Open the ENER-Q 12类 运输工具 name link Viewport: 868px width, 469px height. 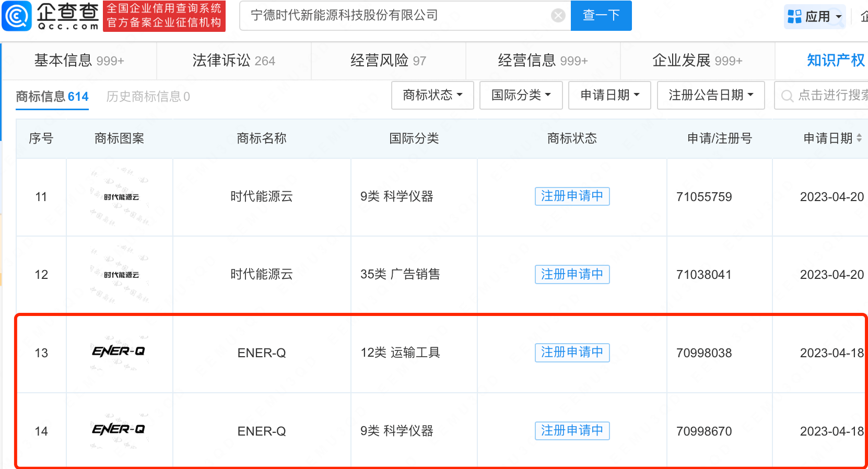click(262, 353)
